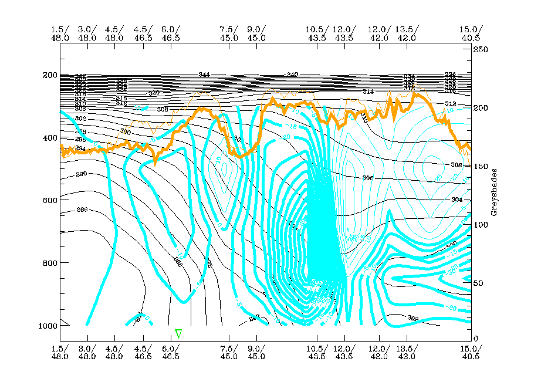Select the top axis label 1.5/48.0
The height and width of the screenshot is (392, 541).
pos(60,33)
